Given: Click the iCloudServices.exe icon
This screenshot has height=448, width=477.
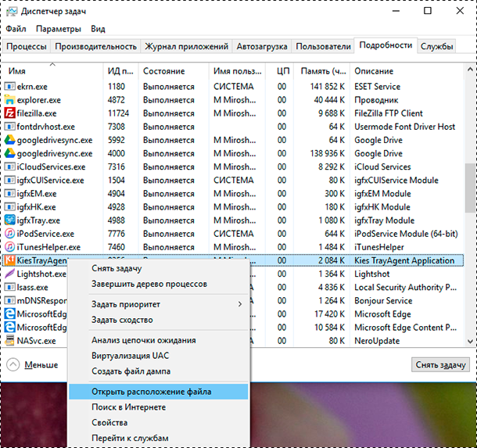Looking at the screenshot, I should click(9, 167).
